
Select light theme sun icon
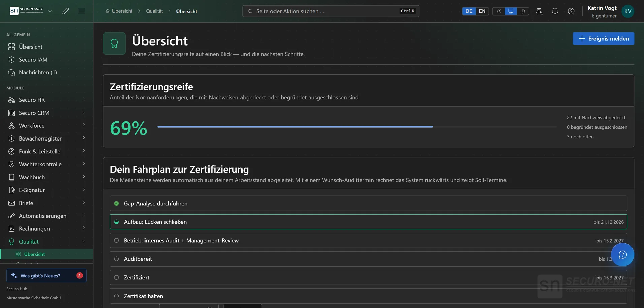[498, 11]
